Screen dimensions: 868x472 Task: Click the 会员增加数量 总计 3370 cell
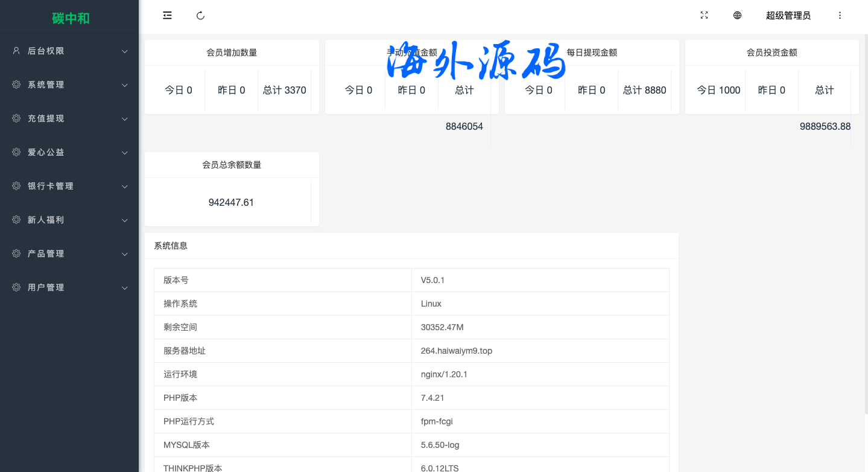pos(284,91)
